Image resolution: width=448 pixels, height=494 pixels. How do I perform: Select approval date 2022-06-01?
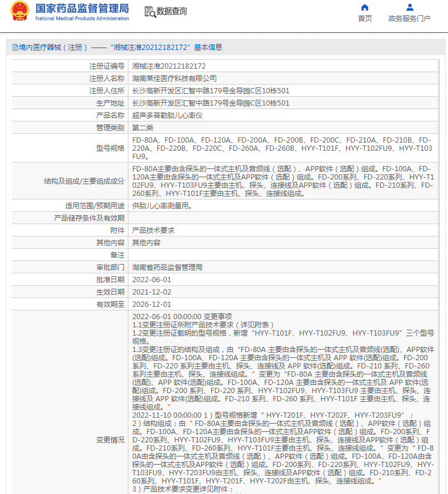[x=151, y=280]
